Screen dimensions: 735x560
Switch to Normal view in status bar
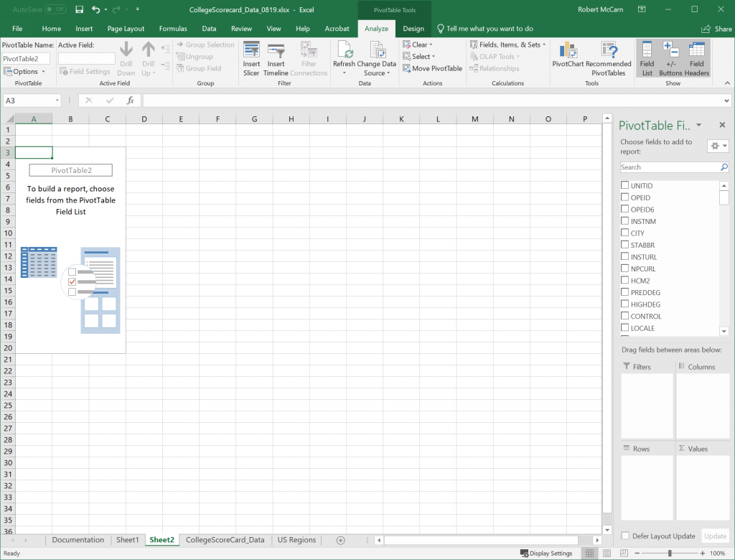590,554
